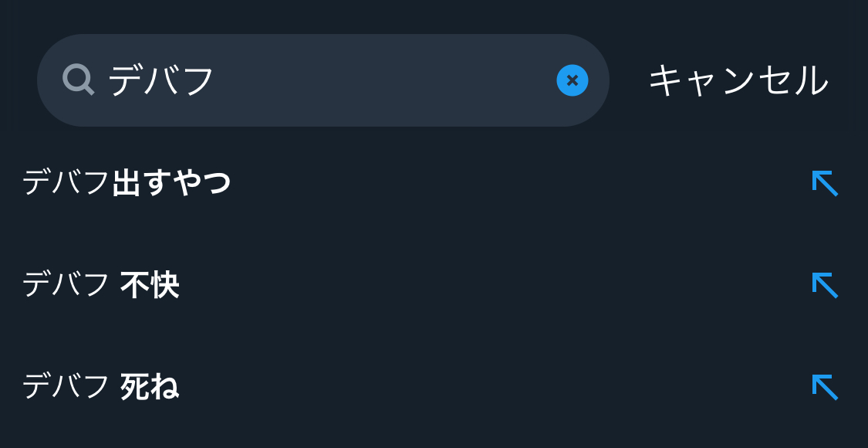Insert the デバフ 不快 suggestion via its blue arrow
868x448 pixels.
point(825,286)
